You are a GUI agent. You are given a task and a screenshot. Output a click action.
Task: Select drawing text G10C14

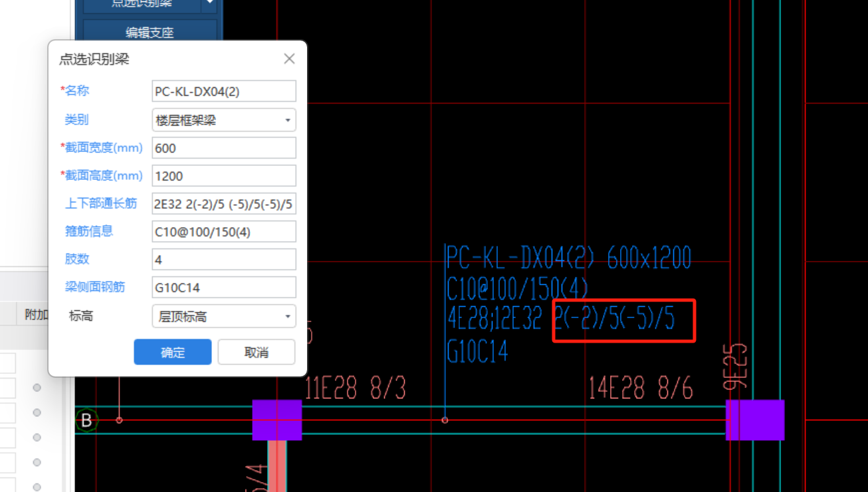(477, 351)
